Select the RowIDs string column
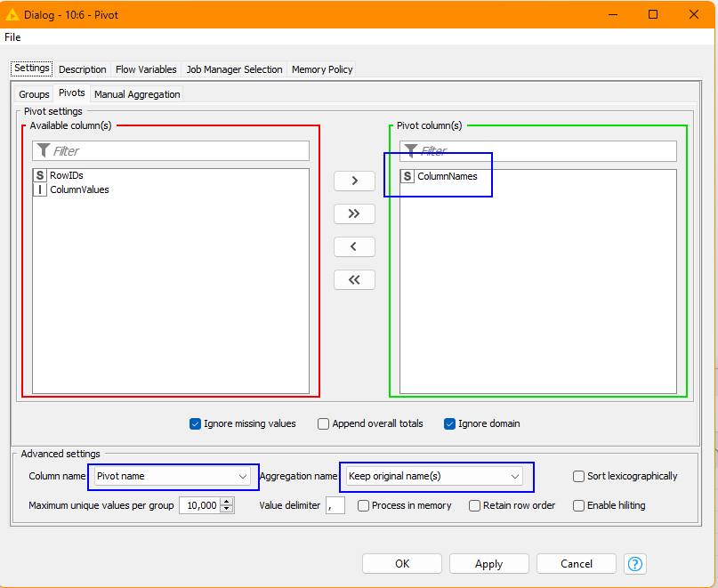The height and width of the screenshot is (588, 718). pos(66,176)
